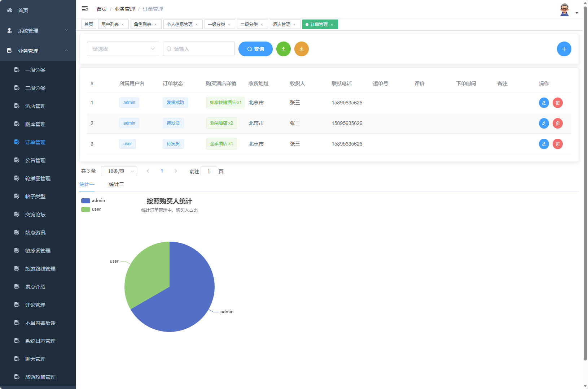The width and height of the screenshot is (588, 389).
Task: Open the 请选择 filter dropdown
Action: 123,49
